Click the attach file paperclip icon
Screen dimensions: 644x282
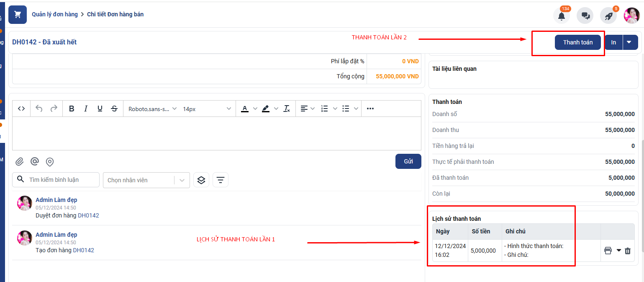coord(19,162)
